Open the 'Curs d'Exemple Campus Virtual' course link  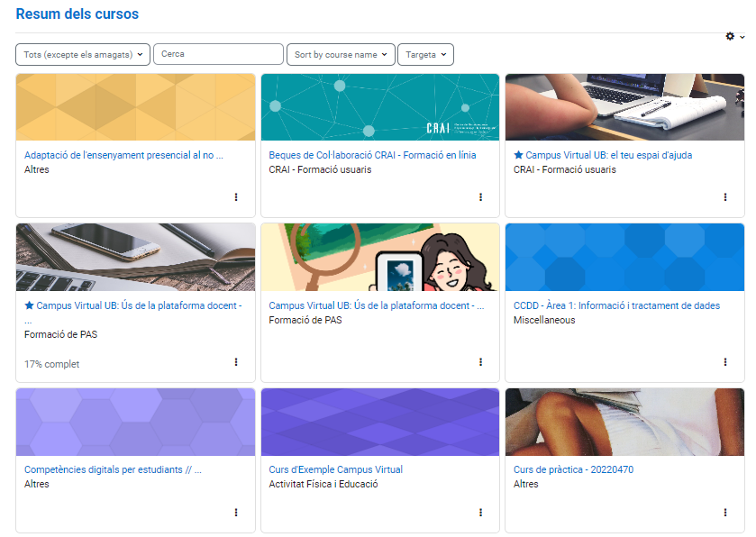click(335, 469)
